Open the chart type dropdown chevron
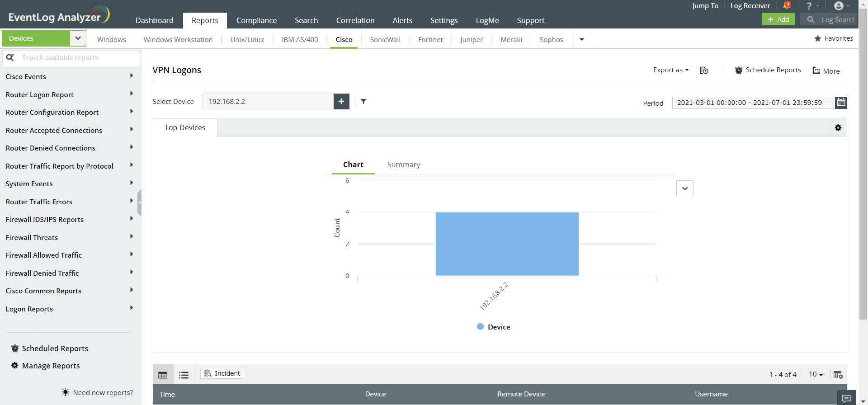 click(x=685, y=188)
